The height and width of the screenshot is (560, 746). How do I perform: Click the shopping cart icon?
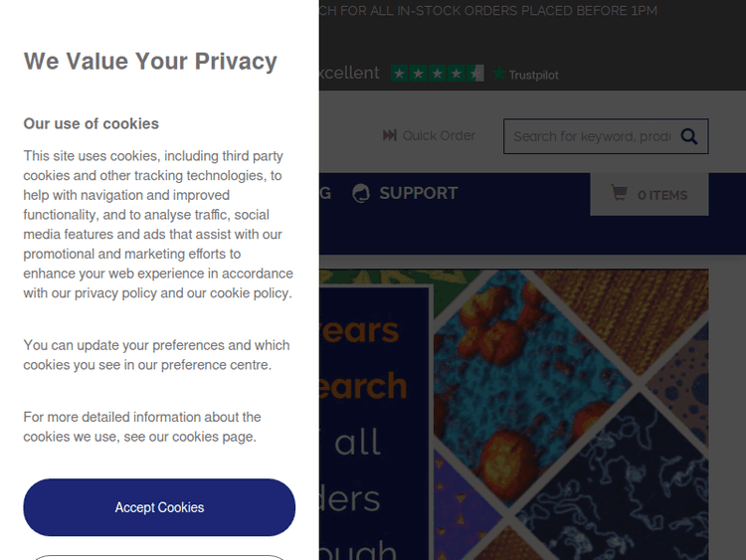point(619,194)
